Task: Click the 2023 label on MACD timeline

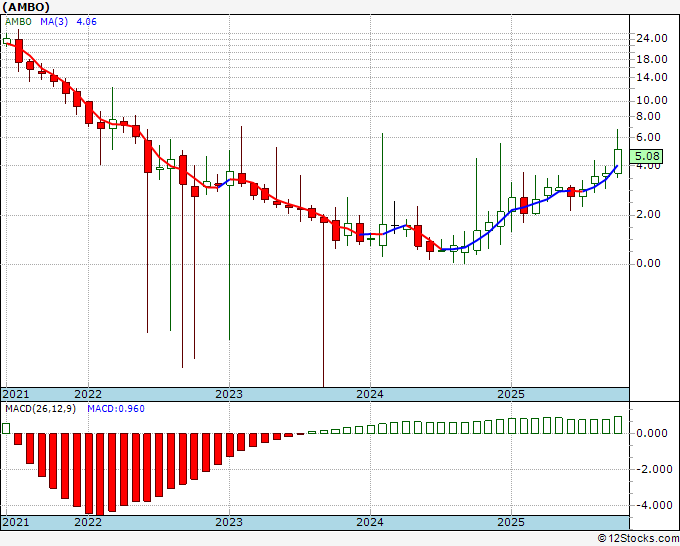Action: [x=229, y=522]
